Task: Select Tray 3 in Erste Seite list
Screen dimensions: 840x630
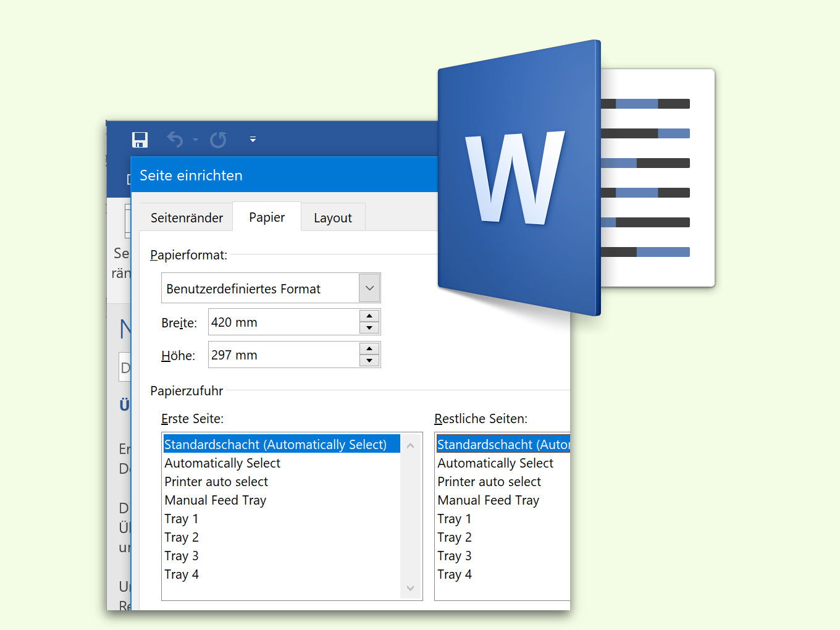Action: pyautogui.click(x=282, y=555)
